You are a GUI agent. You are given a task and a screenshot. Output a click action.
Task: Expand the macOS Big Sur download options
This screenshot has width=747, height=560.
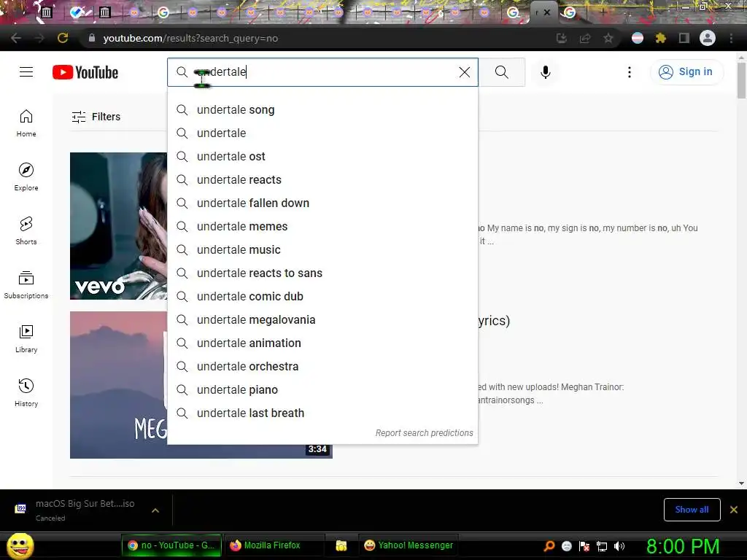155,510
